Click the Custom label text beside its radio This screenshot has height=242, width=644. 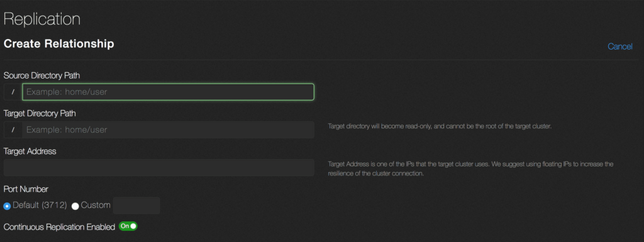point(96,205)
